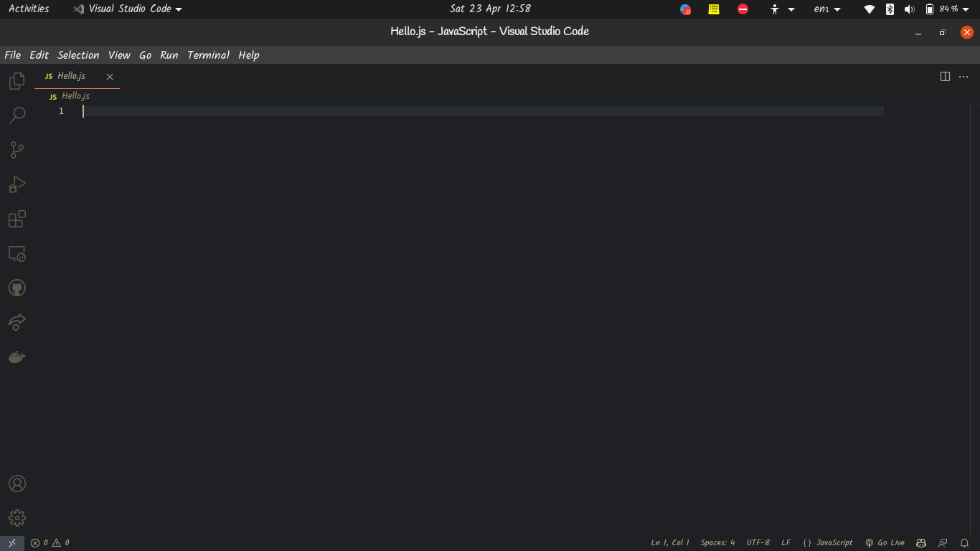The width and height of the screenshot is (980, 551).
Task: Open the More Actions ellipsis menu
Action: pos(963,76)
